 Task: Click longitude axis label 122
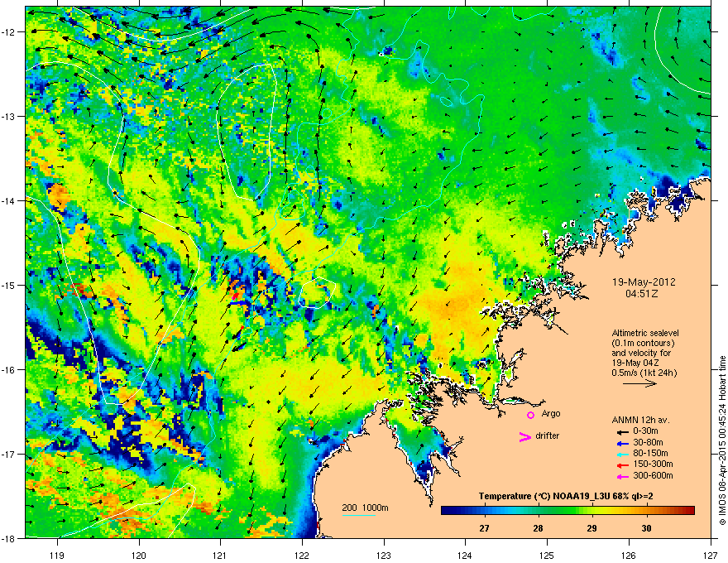tap(302, 555)
